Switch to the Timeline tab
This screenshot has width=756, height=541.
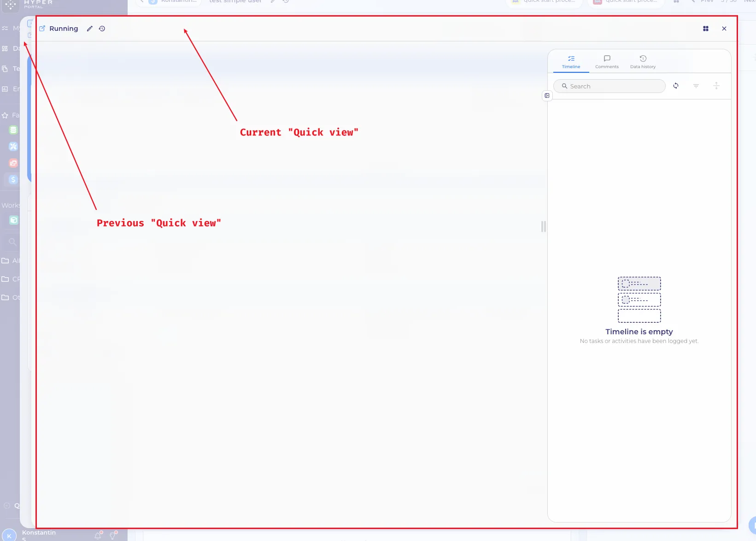pos(571,62)
